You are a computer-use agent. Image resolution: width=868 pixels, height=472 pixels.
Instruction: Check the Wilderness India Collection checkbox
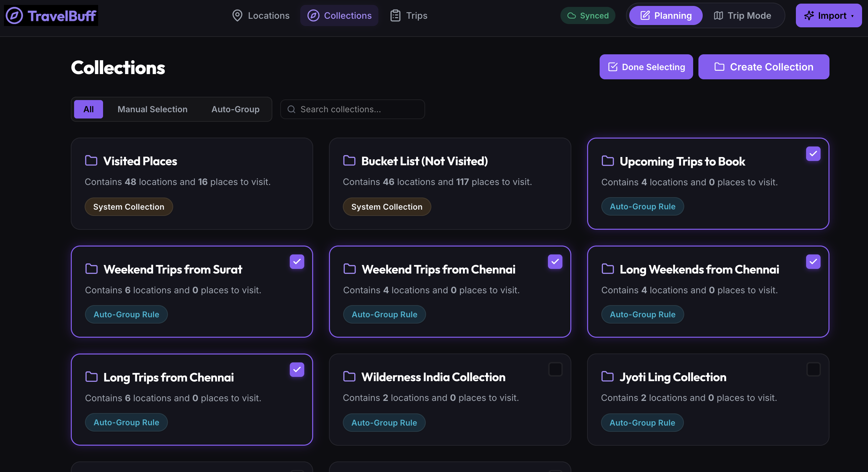pos(555,369)
